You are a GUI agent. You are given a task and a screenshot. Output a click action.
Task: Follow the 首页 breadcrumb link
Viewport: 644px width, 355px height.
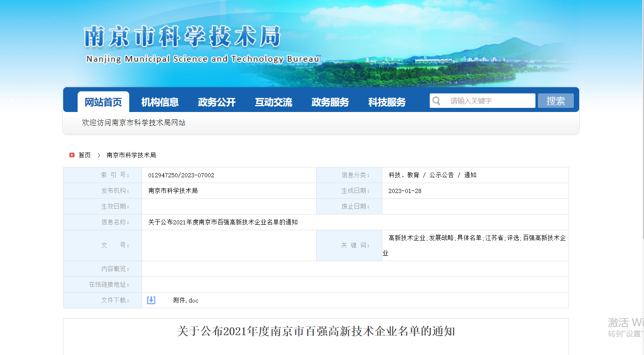pos(85,155)
